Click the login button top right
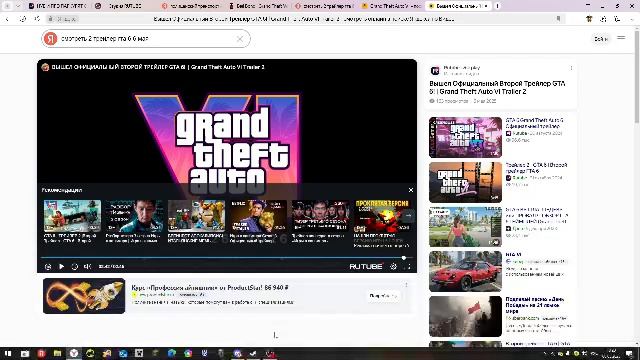Screen dimensions: 640x360 601,39
